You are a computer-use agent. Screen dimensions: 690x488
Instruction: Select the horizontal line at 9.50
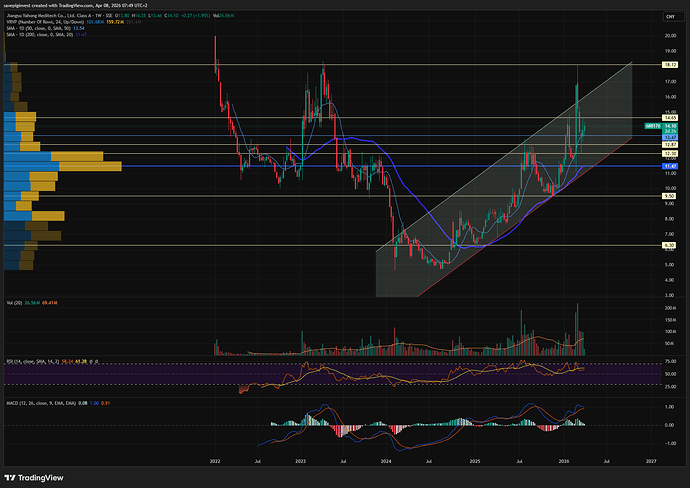(300, 196)
